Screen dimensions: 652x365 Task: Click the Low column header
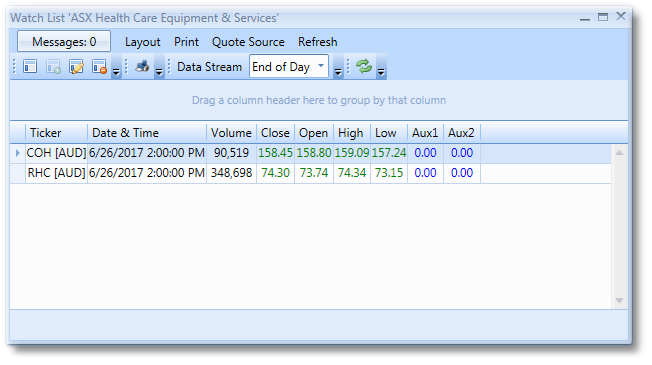(388, 133)
